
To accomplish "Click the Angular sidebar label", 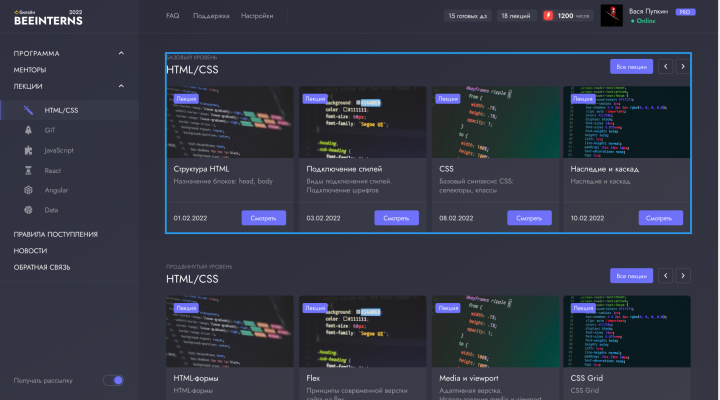I will (x=56, y=190).
